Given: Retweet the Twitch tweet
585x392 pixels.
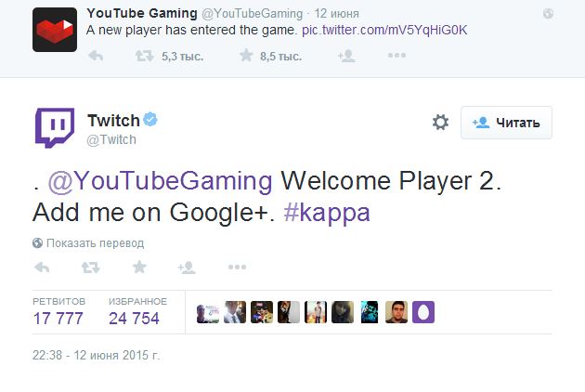Looking at the screenshot, I should (90, 268).
